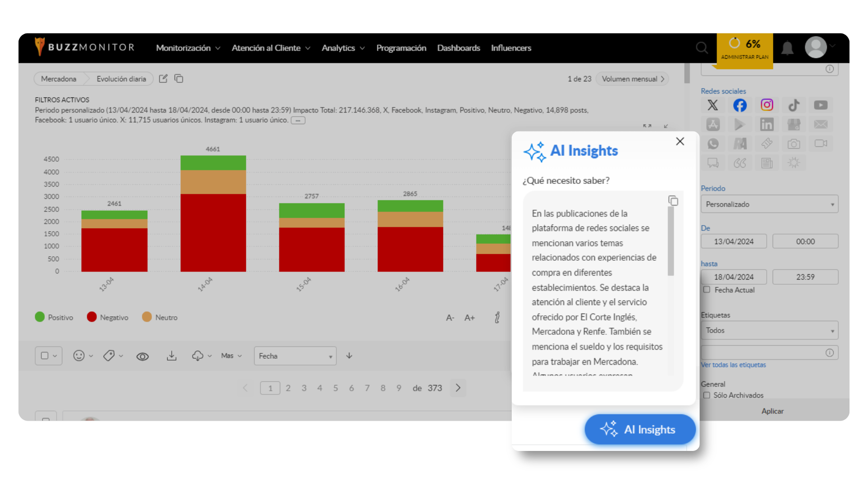Open the Etiquetas Todos dropdown
Viewport: 868px width, 488px height.
[x=769, y=330]
